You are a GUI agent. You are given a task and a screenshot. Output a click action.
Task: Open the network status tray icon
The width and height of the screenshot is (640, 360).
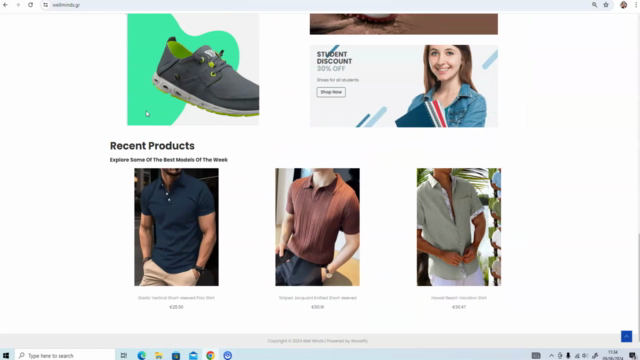click(x=577, y=356)
